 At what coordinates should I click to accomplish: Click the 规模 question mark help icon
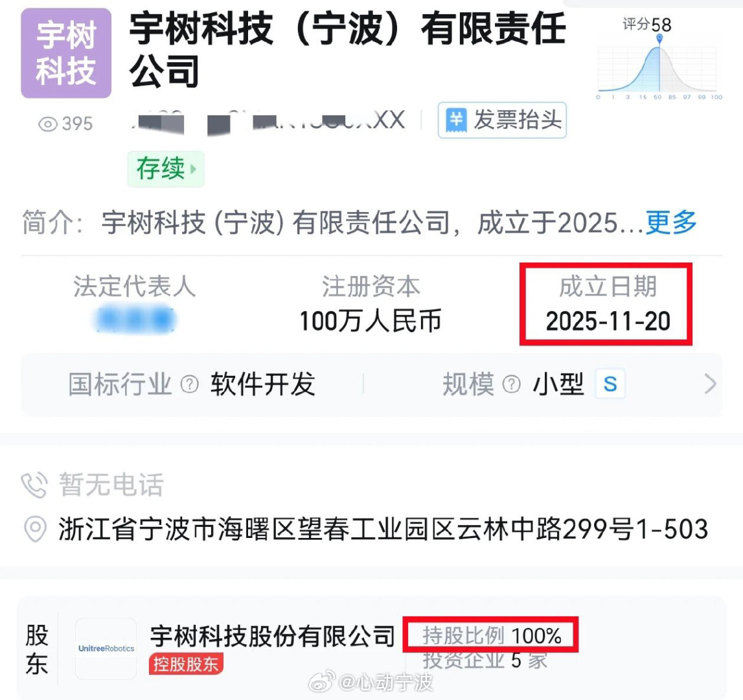point(511,384)
